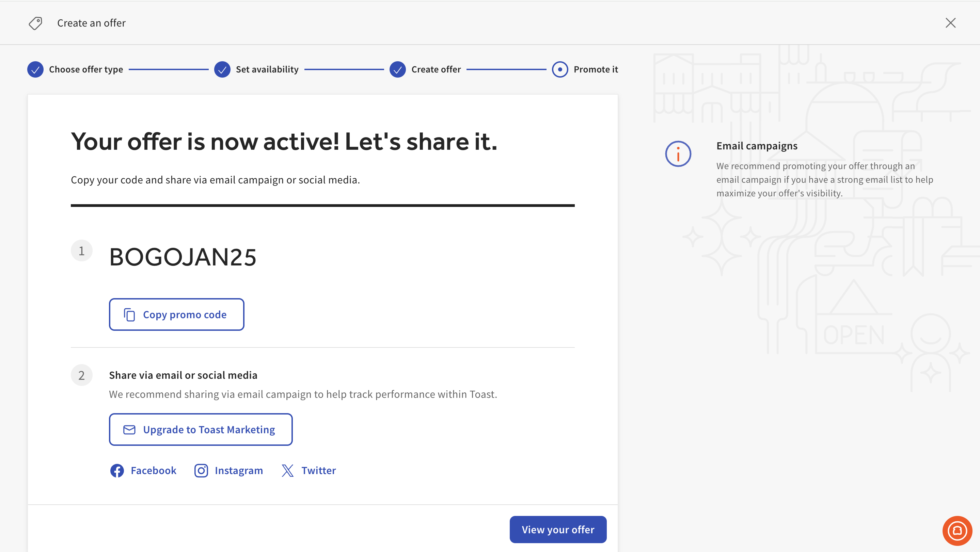
Task: Close the Create an offer dialog
Action: (950, 23)
